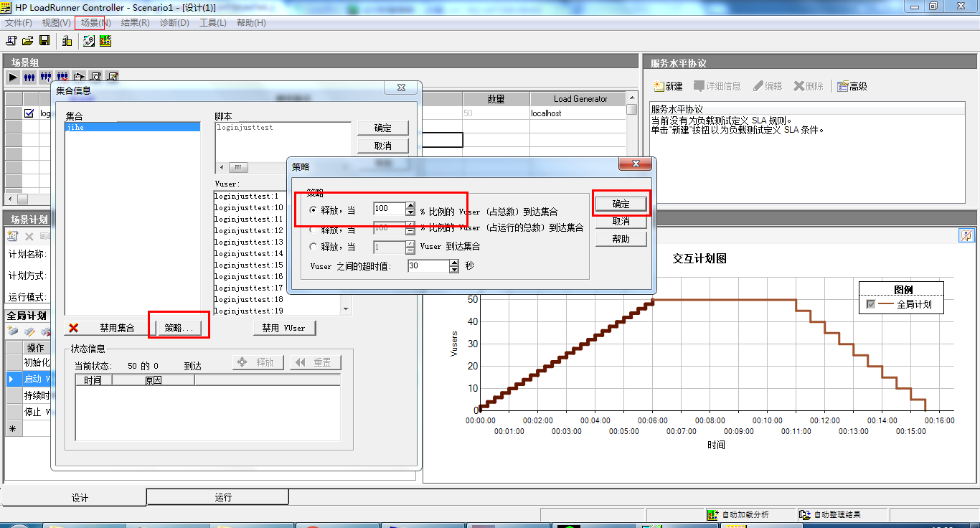
Task: Click the graph toggle icon above 交互计划图
Action: pos(966,235)
